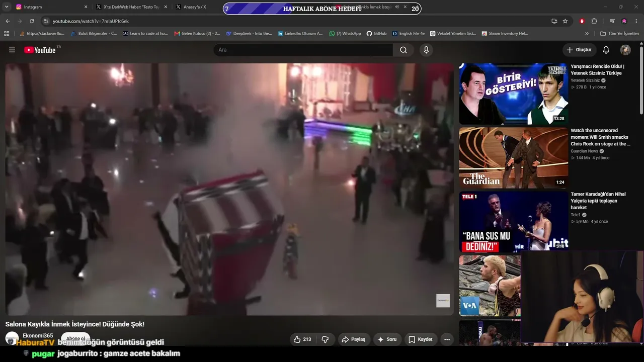Close the DarkWeb Haber tab
Viewport: 644px width, 362px height.
(x=165, y=7)
